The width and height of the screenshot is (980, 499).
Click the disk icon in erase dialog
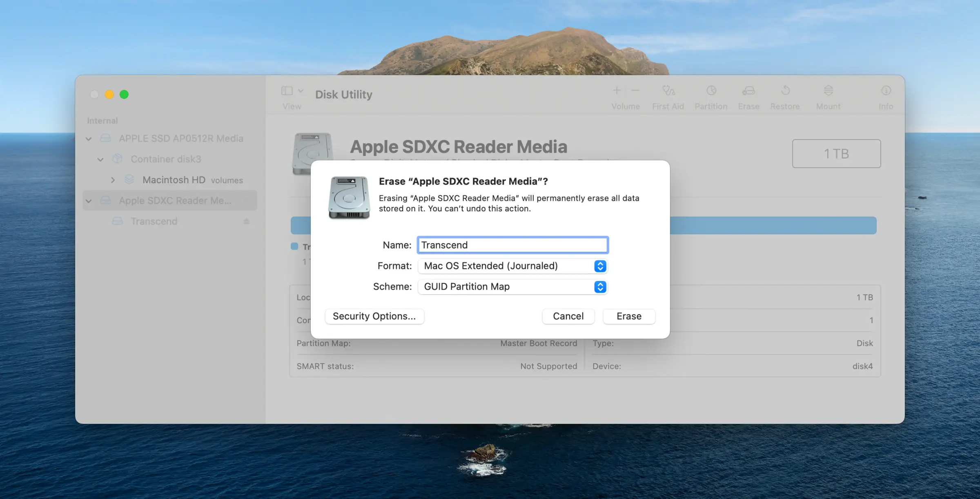click(349, 197)
